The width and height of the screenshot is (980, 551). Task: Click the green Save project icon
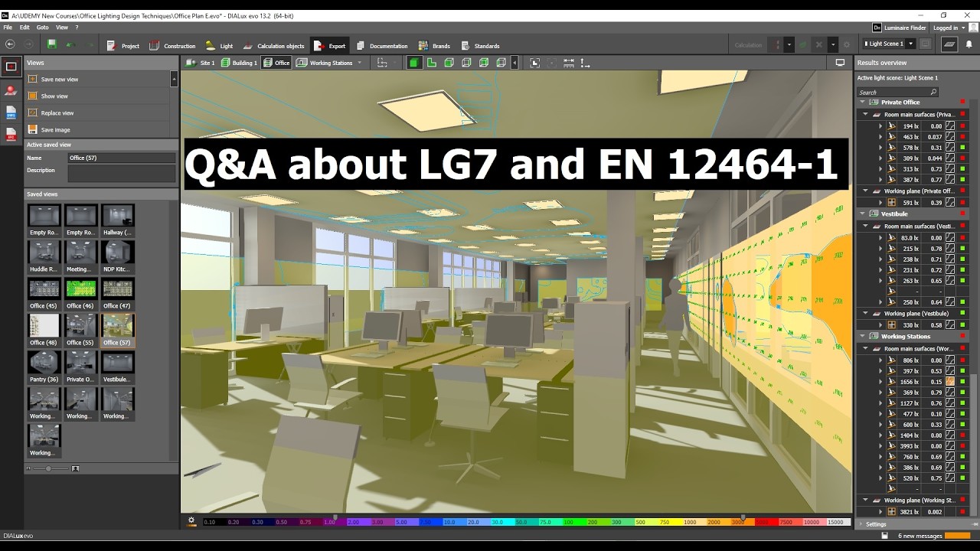pos(51,45)
